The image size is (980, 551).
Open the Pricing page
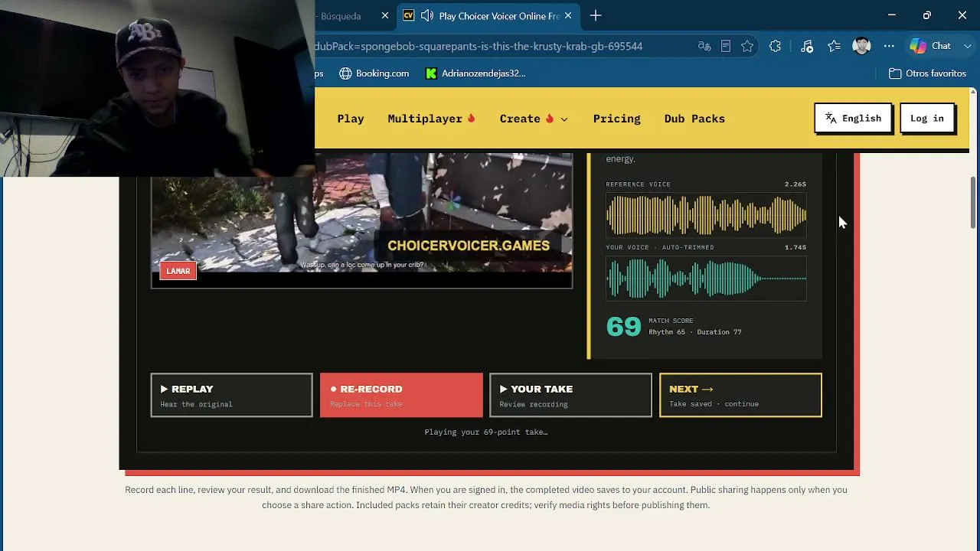616,119
